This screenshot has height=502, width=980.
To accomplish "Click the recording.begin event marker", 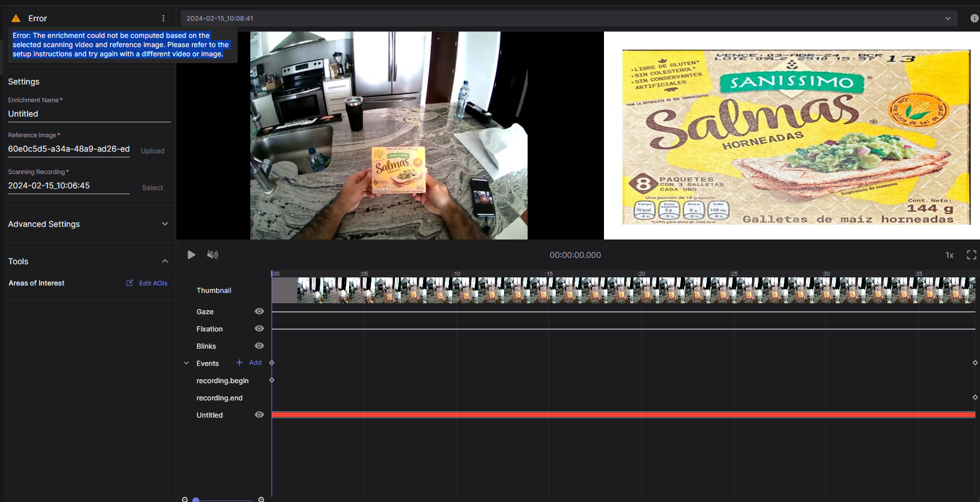I will pyautogui.click(x=272, y=380).
